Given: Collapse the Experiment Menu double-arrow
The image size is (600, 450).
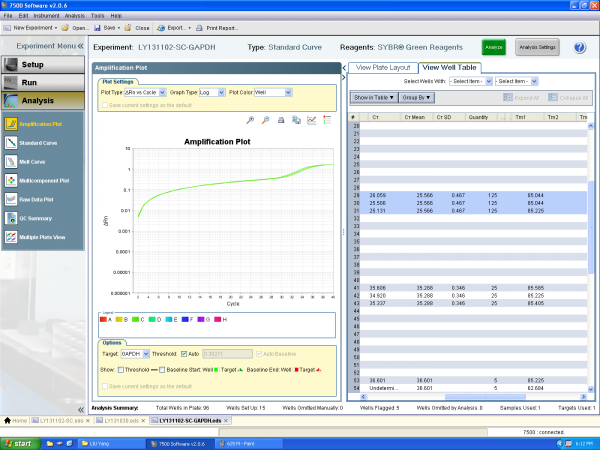Looking at the screenshot, I should 80,46.
